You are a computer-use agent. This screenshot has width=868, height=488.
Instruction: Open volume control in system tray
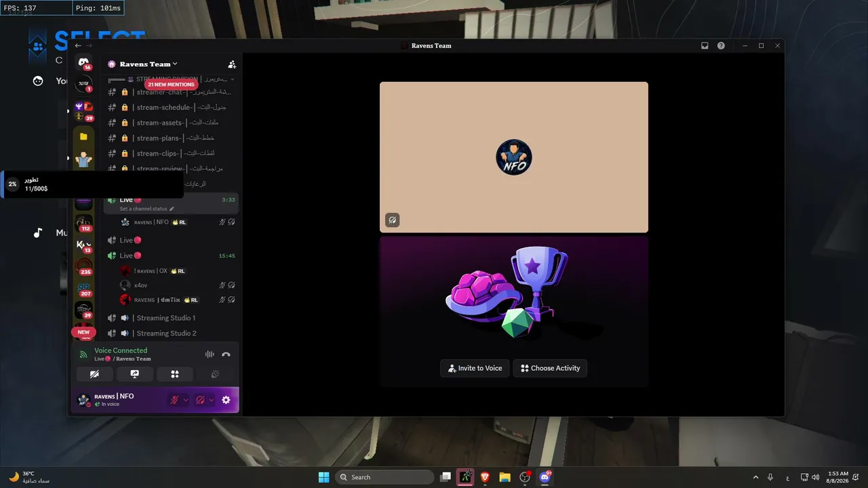815,477
